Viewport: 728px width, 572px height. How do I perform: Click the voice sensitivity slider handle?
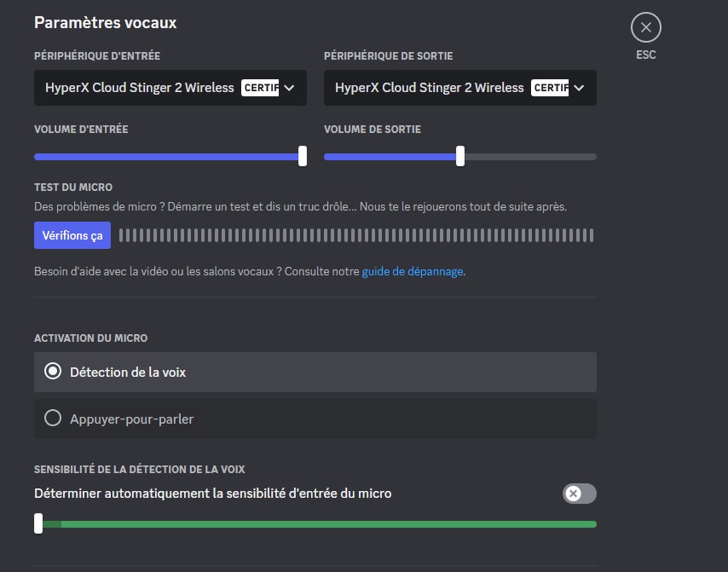38,524
